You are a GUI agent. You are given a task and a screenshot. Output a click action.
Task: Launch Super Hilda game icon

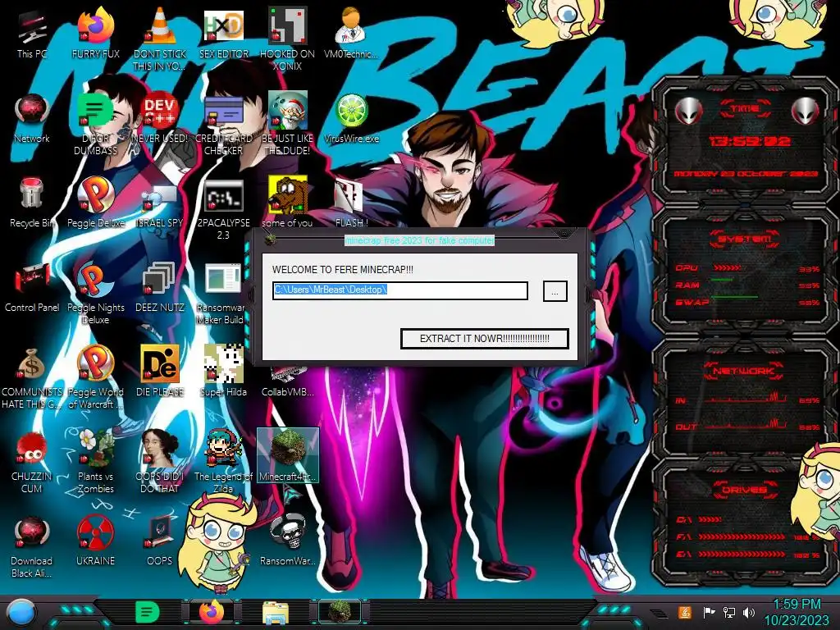click(x=223, y=372)
